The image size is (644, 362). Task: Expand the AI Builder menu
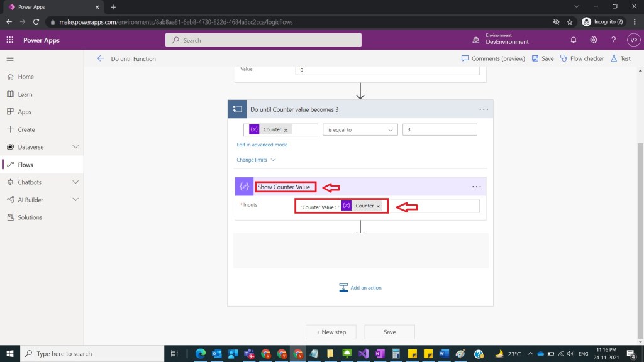pos(75,200)
